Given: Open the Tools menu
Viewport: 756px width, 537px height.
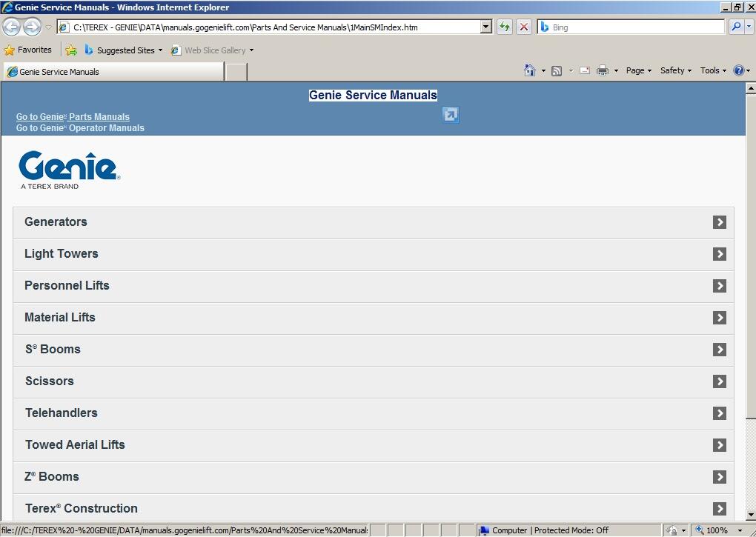Looking at the screenshot, I should tap(713, 70).
